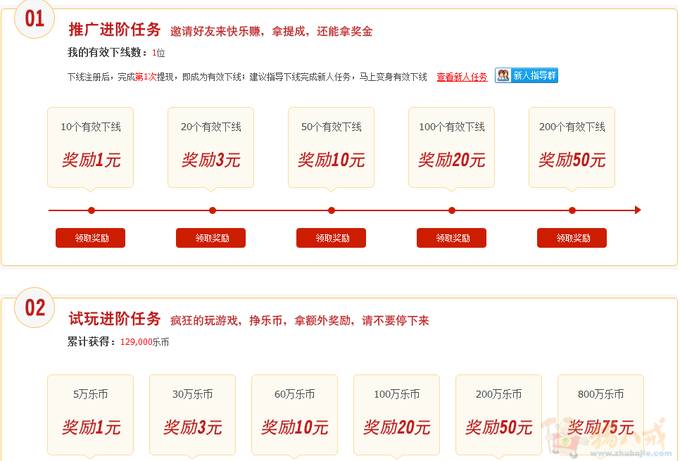Viewport: 680px width, 461px height.
Task: Select the 100万乐币 奖励20元 card
Action: (397, 415)
